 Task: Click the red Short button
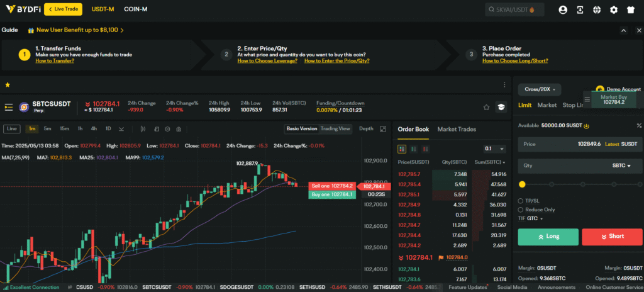[613, 237]
